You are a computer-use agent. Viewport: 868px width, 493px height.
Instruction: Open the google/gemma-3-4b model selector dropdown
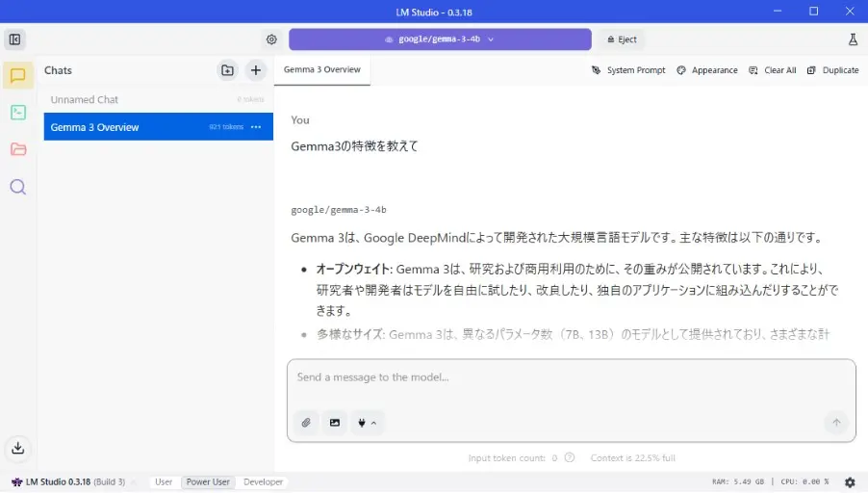(x=440, y=39)
